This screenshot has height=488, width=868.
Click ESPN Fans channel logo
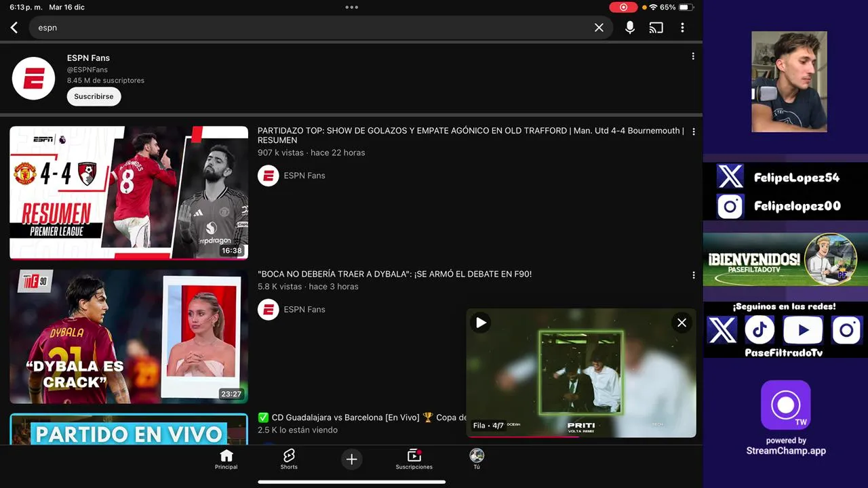click(x=33, y=79)
